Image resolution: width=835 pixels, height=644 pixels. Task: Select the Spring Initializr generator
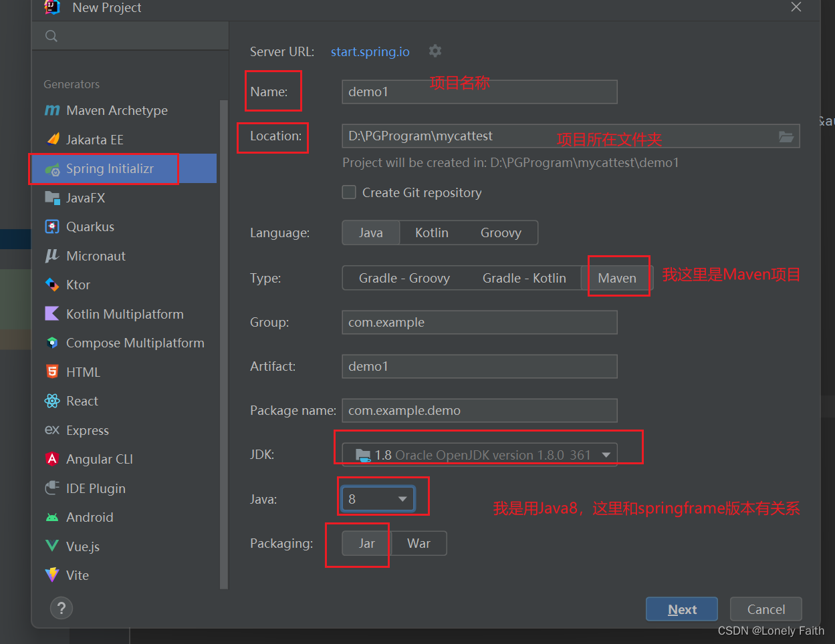tap(104, 168)
